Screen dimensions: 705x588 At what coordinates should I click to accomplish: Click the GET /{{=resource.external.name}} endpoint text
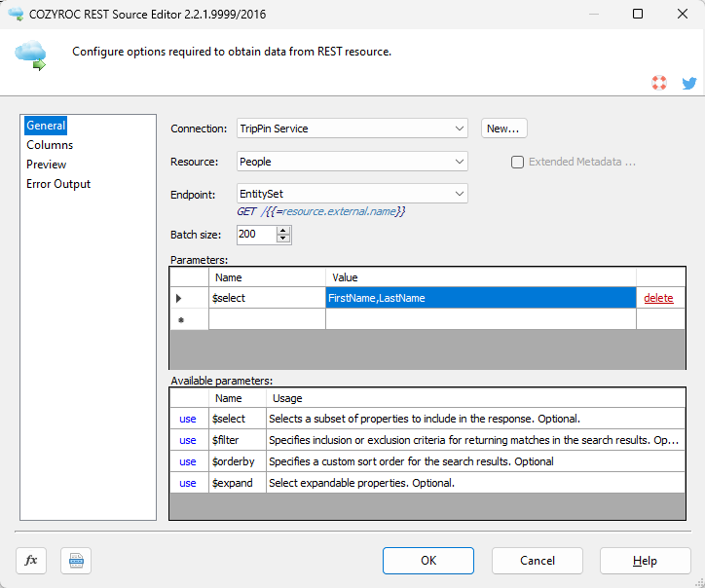click(x=321, y=211)
